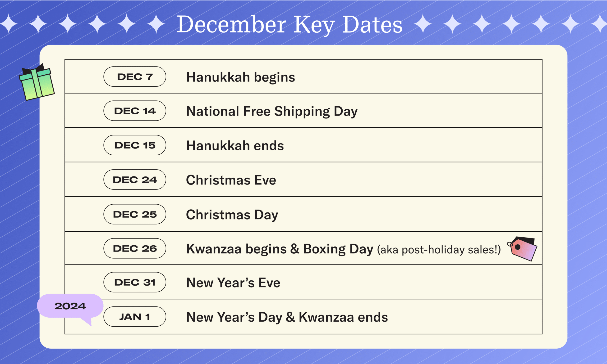607x364 pixels.
Task: Select the DEC 14 date pill
Action: (135, 111)
